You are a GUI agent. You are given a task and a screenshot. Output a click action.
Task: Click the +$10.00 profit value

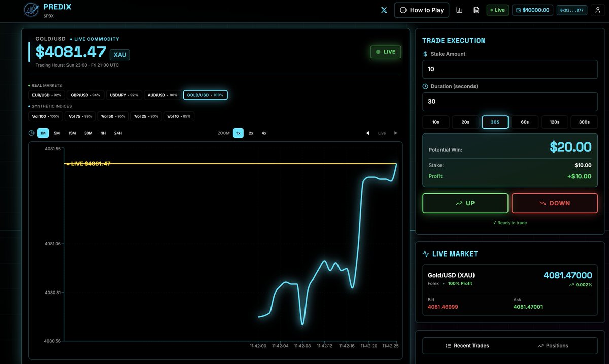[x=579, y=176]
